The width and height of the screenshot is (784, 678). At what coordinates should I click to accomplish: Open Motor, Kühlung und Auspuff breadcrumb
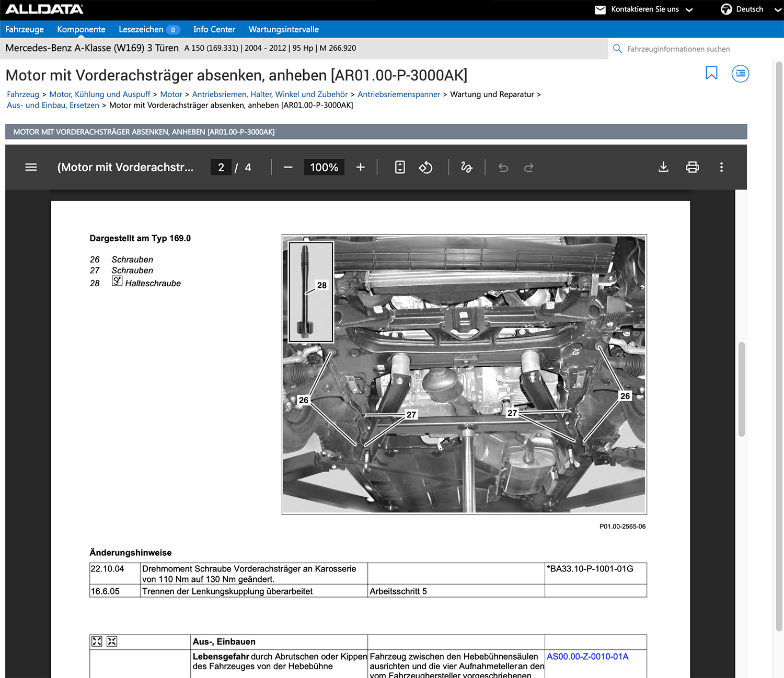100,95
